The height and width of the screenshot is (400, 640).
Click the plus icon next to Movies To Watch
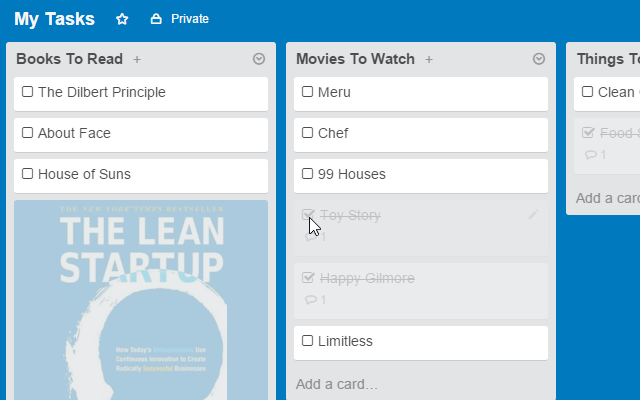point(429,60)
